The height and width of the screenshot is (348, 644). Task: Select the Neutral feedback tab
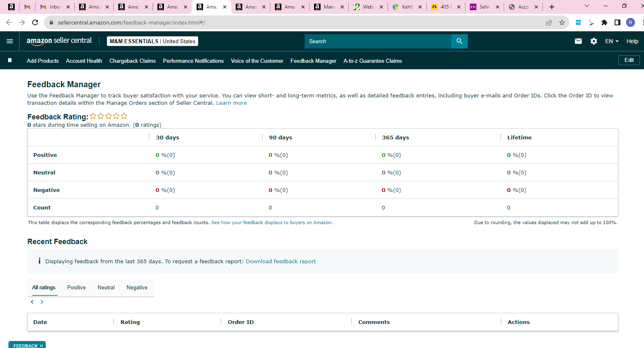click(x=106, y=287)
